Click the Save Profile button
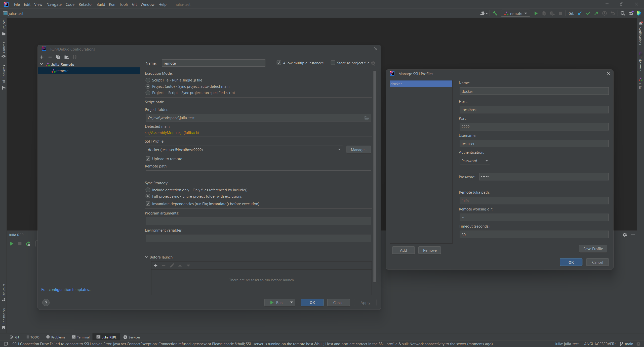Screen dimensions: 644x347 (x=593, y=249)
